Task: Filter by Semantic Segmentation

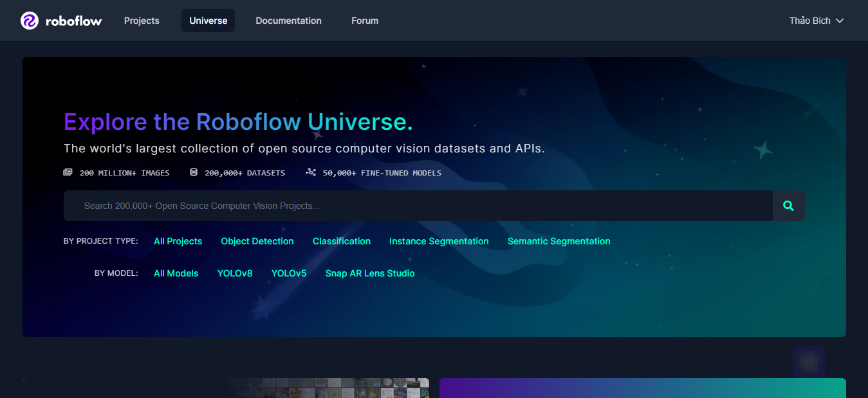Action: point(559,241)
